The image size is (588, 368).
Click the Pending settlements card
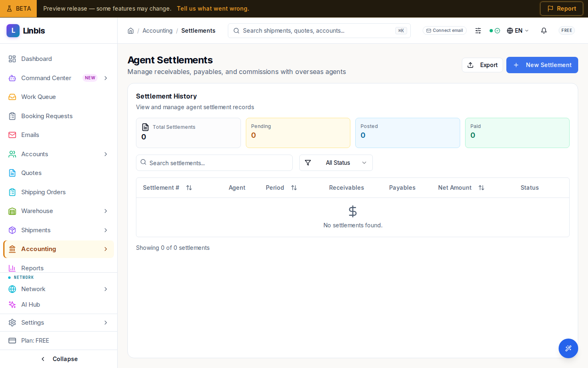click(298, 133)
